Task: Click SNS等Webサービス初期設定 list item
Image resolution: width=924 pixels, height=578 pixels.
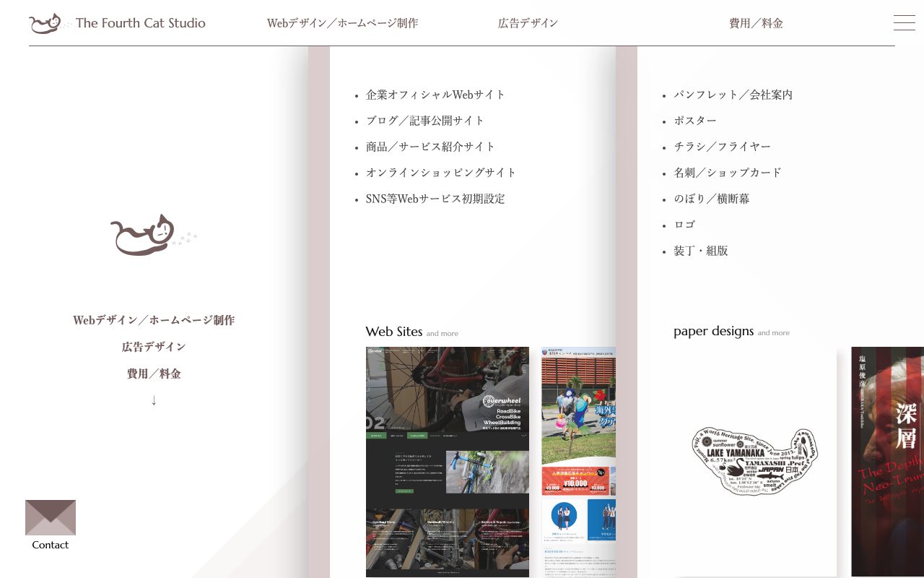Action: point(436,199)
